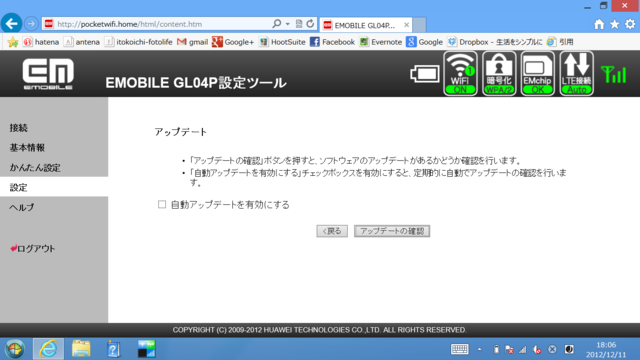The height and width of the screenshot is (360, 640).
Task: Open the on-screen keyboard tray icon
Action: click(x=460, y=349)
